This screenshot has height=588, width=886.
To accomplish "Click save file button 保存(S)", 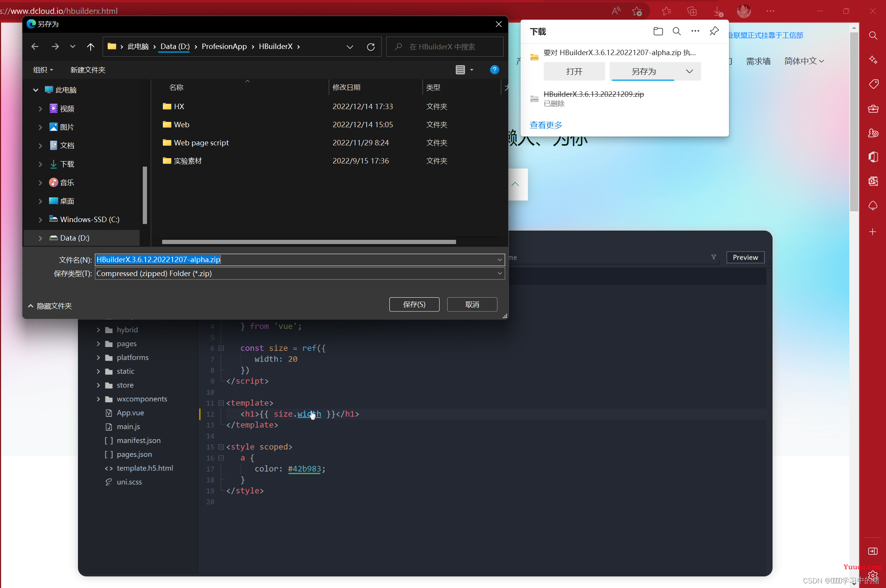I will click(414, 303).
